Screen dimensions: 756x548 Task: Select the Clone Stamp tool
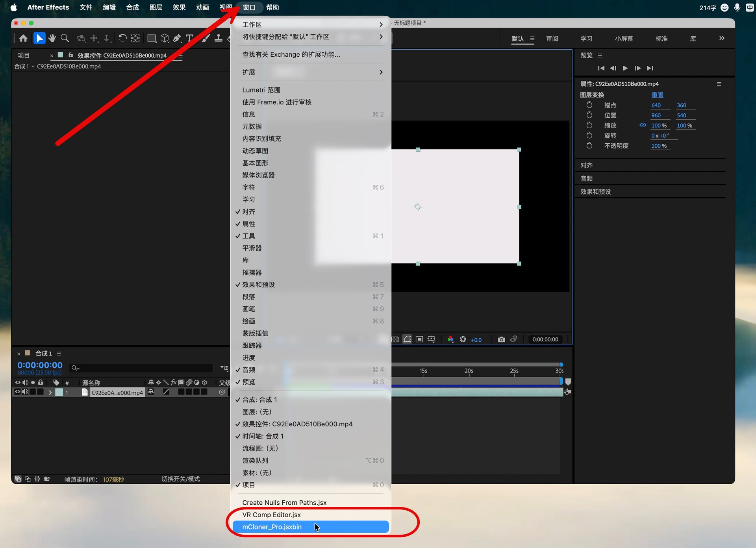219,38
